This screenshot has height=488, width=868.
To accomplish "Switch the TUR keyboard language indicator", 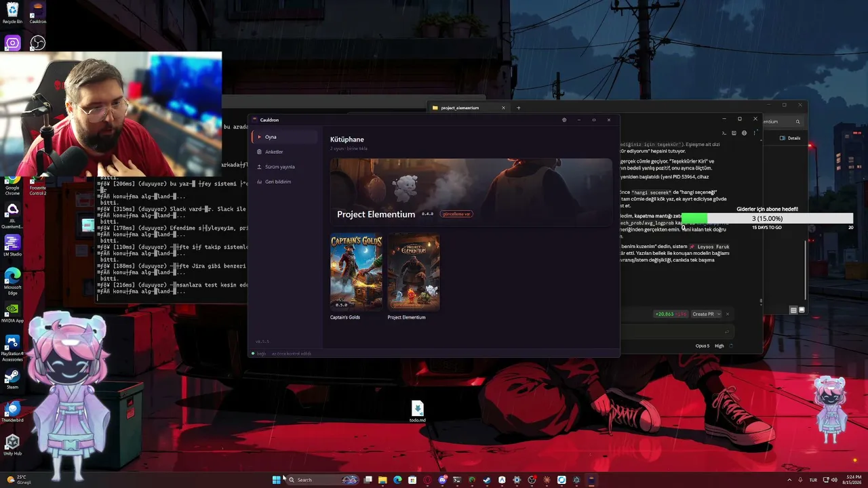I will point(813,480).
